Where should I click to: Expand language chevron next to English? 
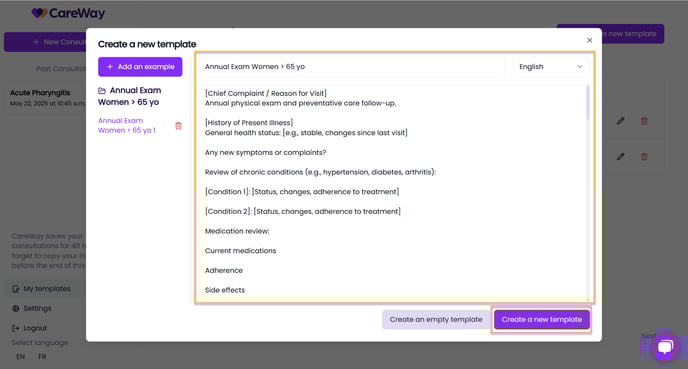(579, 67)
